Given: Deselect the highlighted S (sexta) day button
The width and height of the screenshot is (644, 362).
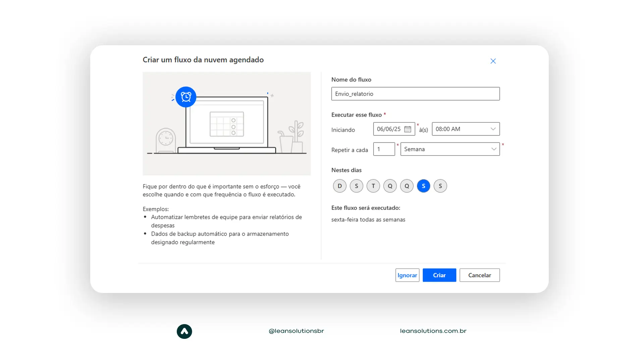Looking at the screenshot, I should (423, 186).
